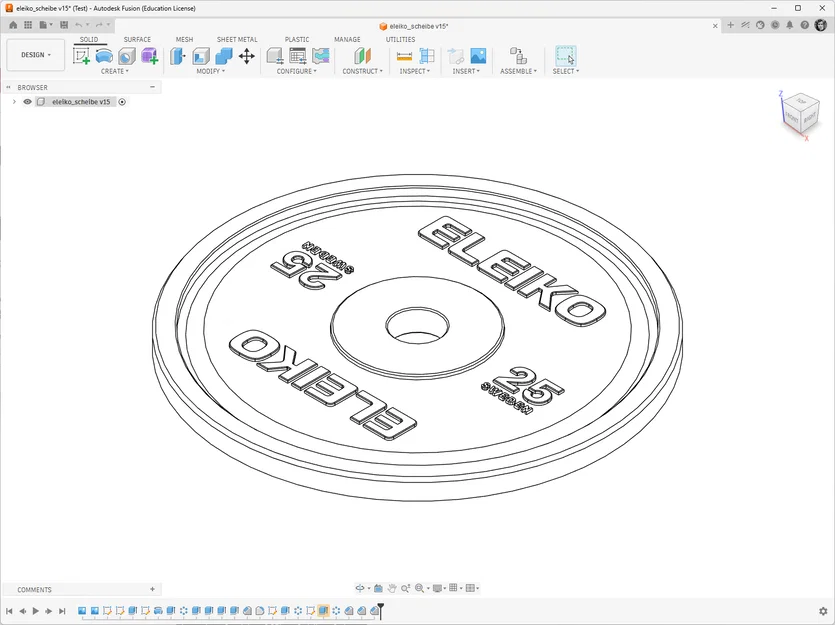Open the CONFIGURE dropdown menu
The image size is (835, 625).
tap(297, 71)
